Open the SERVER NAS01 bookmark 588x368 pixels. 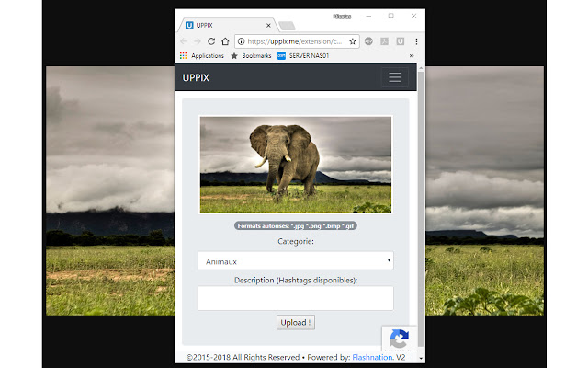[303, 55]
